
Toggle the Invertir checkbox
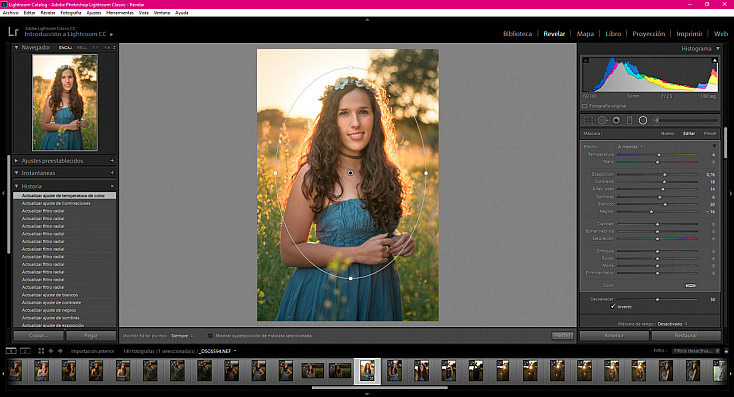(x=613, y=306)
